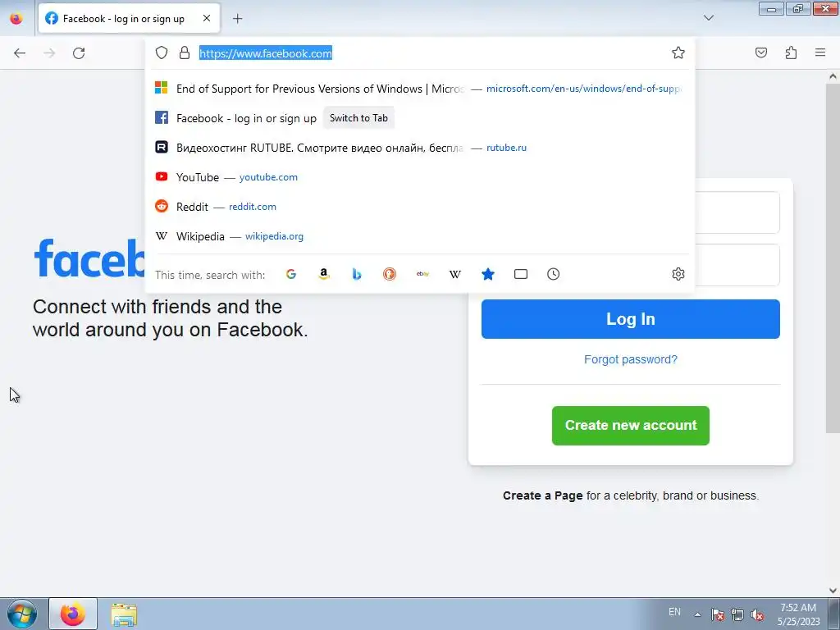Click the partially hidden password input field

coord(737,265)
